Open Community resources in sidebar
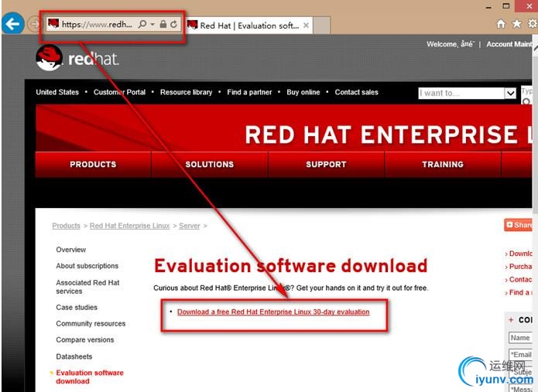Image resolution: width=538 pixels, height=392 pixels. click(91, 323)
